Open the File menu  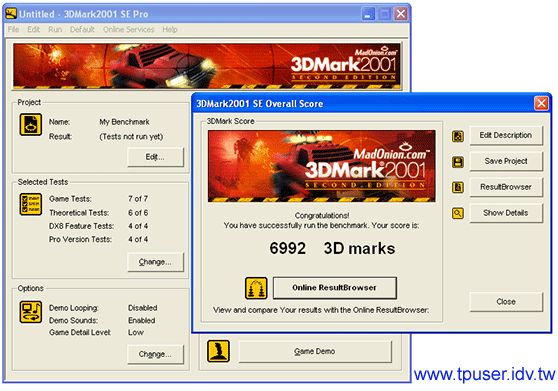14,30
